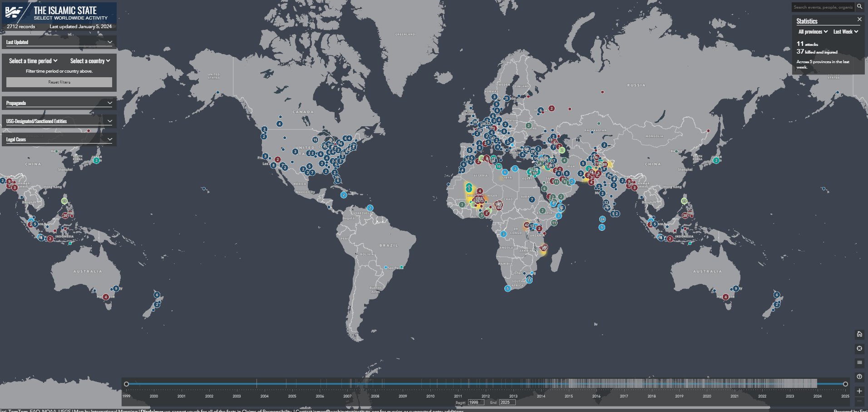Expand the Last Updated panel
Screen dimensions: 868x412
pos(59,42)
